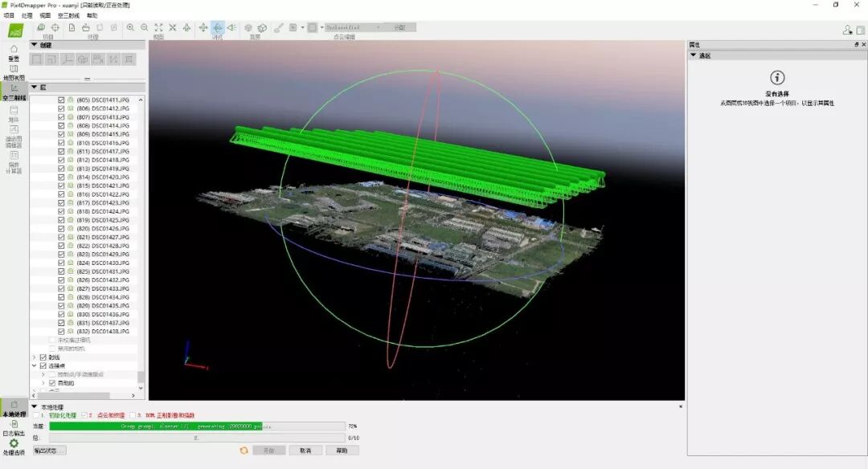Toggle the 自动的 automatic tie points checkbox
This screenshot has width=868, height=469.
(52, 383)
